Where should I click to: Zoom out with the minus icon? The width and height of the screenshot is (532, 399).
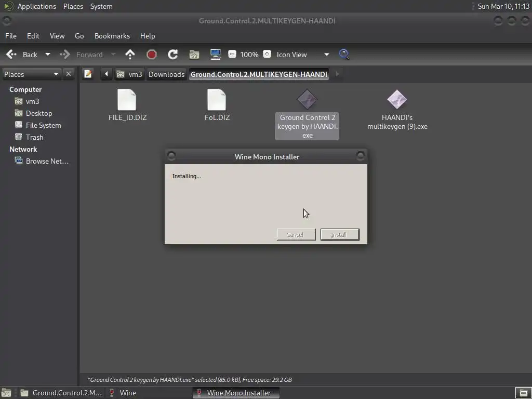(x=232, y=54)
